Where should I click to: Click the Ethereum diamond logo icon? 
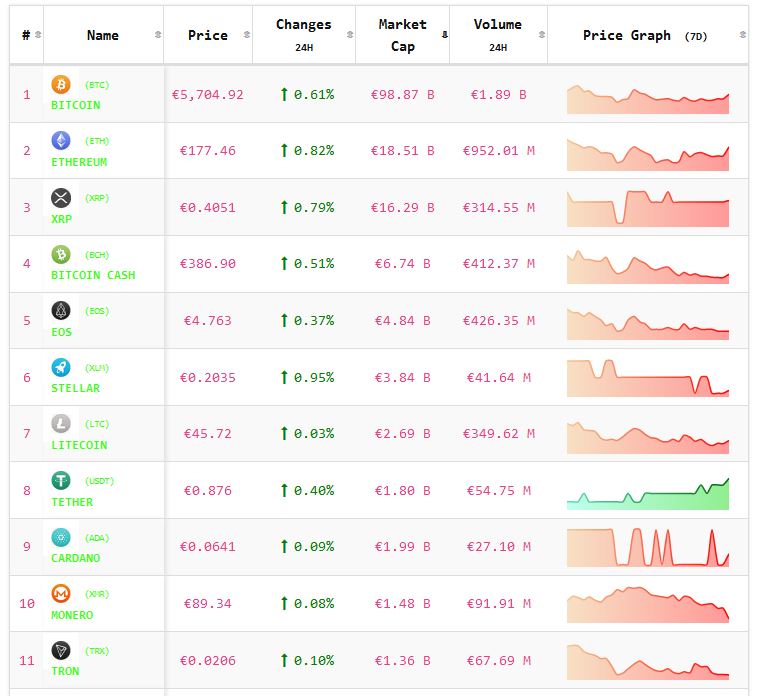[61, 141]
